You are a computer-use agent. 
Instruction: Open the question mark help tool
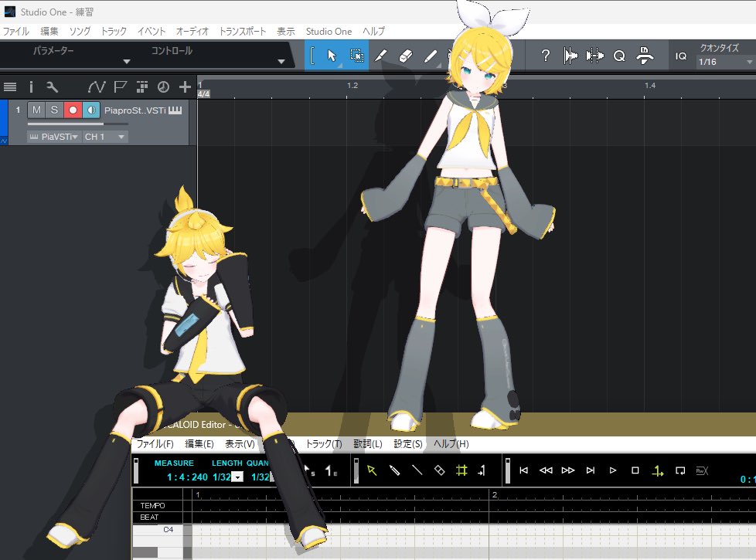(x=545, y=56)
